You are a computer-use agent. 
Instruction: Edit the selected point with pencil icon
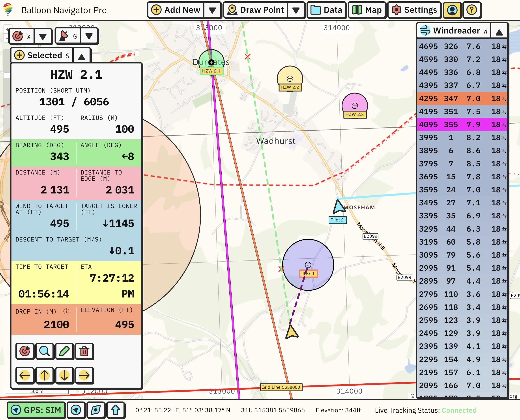click(x=64, y=351)
